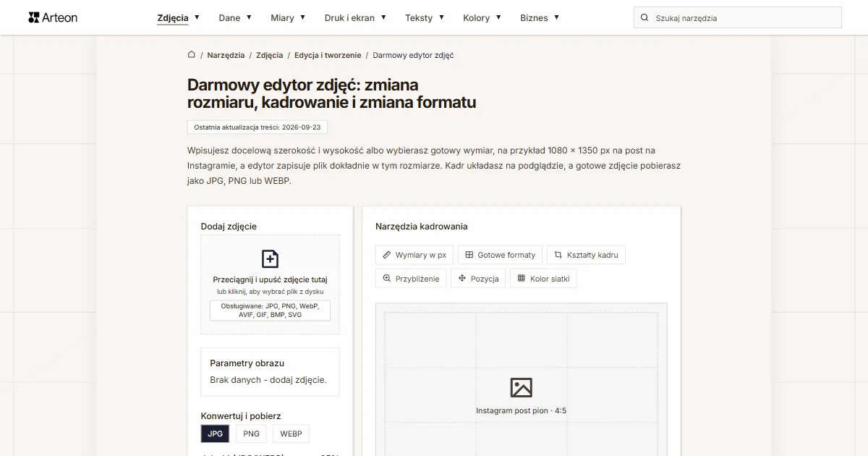
Task: Select Kształty kadru crop shape tool
Action: pyautogui.click(x=586, y=255)
